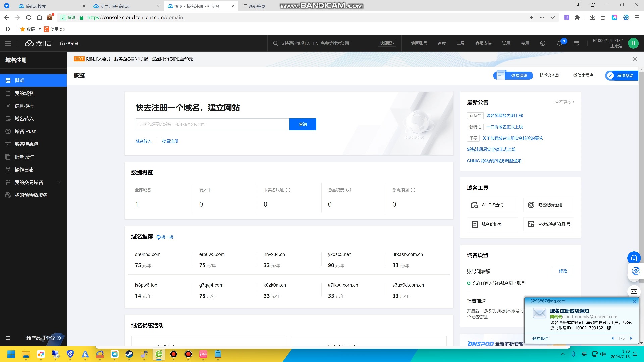Close the HOT promotion banner
The height and width of the screenshot is (362, 644).
[634, 59]
